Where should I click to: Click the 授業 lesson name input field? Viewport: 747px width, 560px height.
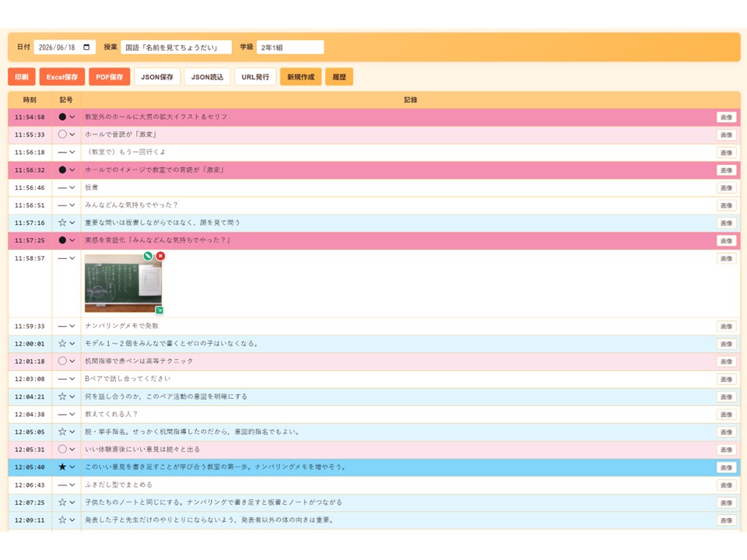coord(177,47)
